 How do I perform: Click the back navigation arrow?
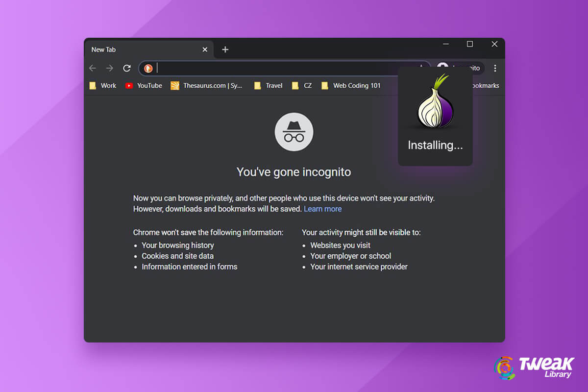[x=93, y=68]
